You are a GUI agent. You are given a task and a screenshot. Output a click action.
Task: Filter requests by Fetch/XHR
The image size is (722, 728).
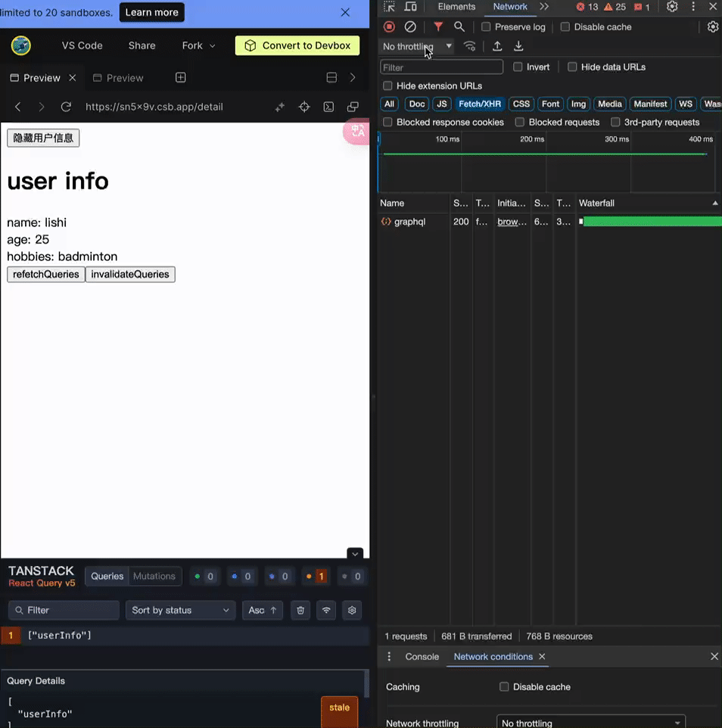pyautogui.click(x=480, y=104)
